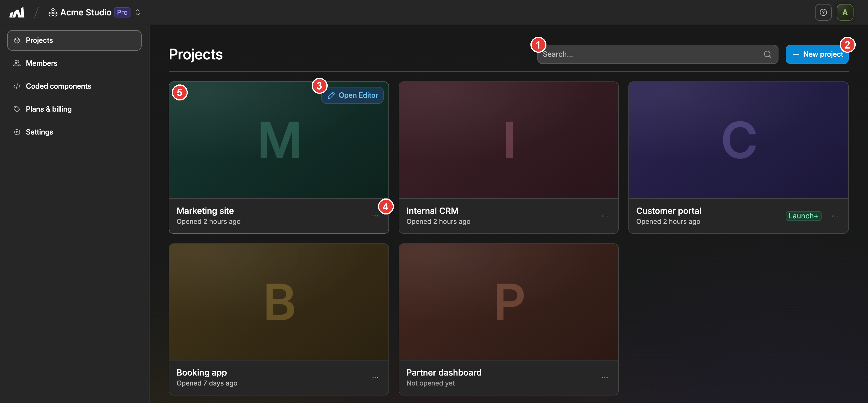This screenshot has width=868, height=403.
Task: Select Projects in the sidebar
Action: point(74,40)
